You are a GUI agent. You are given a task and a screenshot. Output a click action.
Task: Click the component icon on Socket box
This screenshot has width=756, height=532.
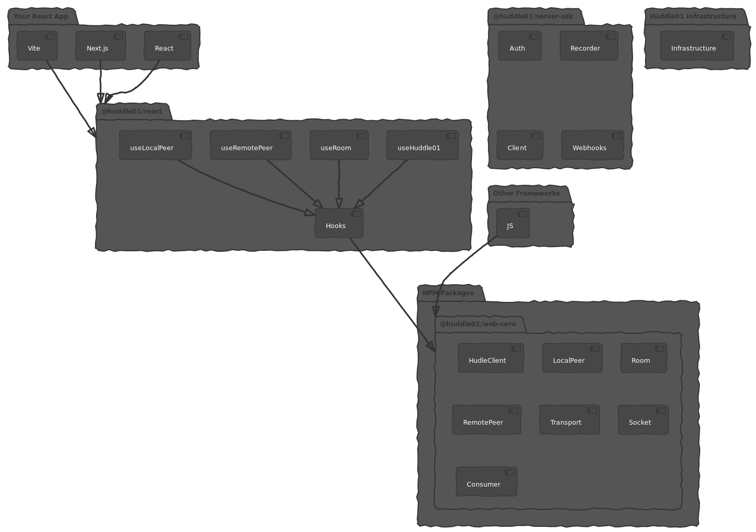tap(661, 411)
